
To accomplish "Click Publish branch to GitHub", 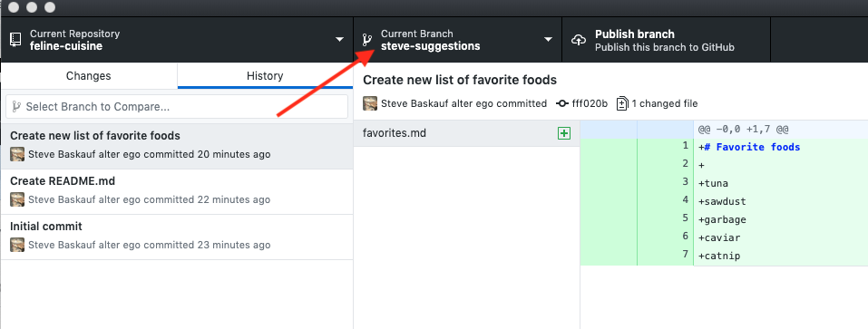I will 666,40.
